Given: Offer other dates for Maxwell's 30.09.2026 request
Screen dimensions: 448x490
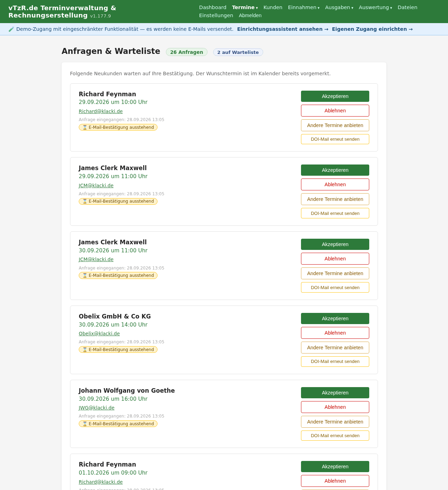Looking at the screenshot, I should coord(335,273).
